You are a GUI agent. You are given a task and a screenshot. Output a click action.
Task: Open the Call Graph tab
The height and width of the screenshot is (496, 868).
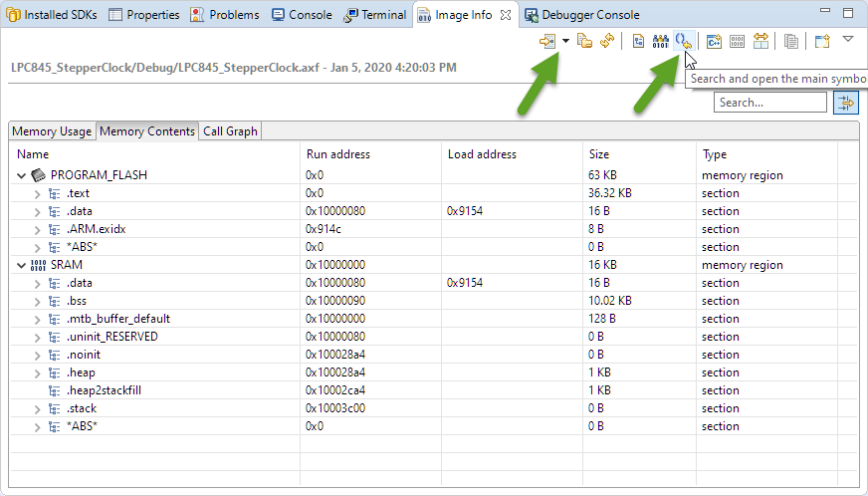[230, 131]
